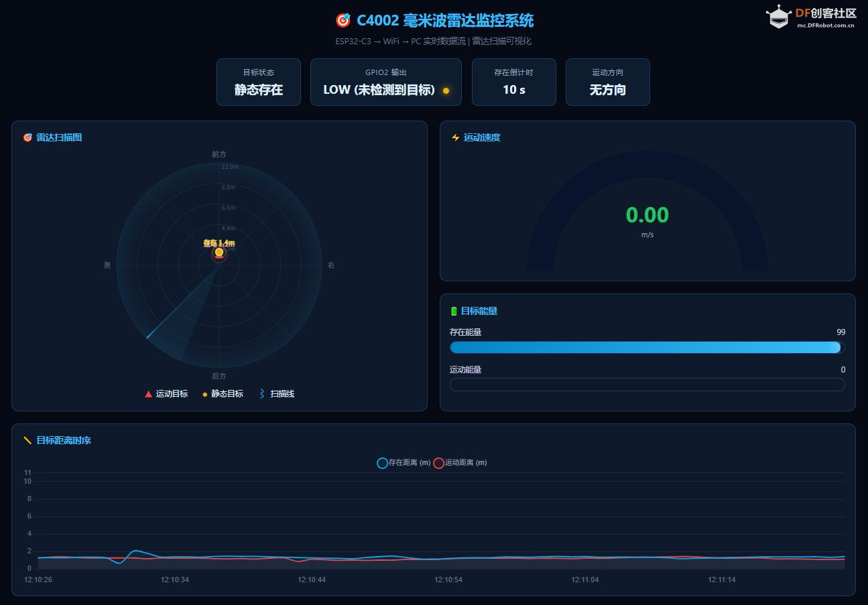This screenshot has height=605, width=868.
Task: Click the 运动方向 无方向 card
Action: [x=608, y=82]
